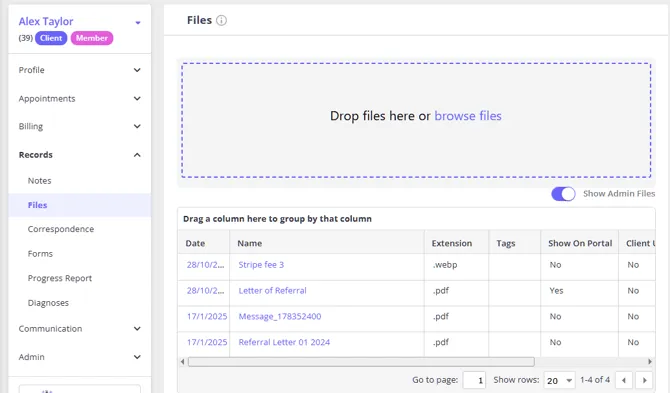This screenshot has height=393, width=670.
Task: Open the Diagnoses page
Action: pos(48,303)
